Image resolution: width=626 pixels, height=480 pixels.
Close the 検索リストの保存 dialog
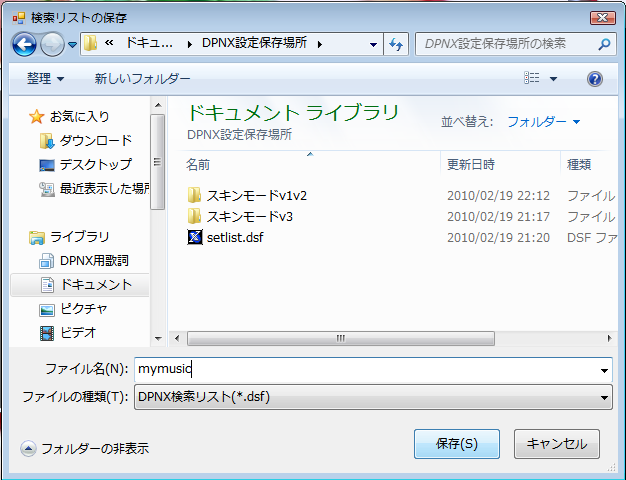click(x=602, y=18)
